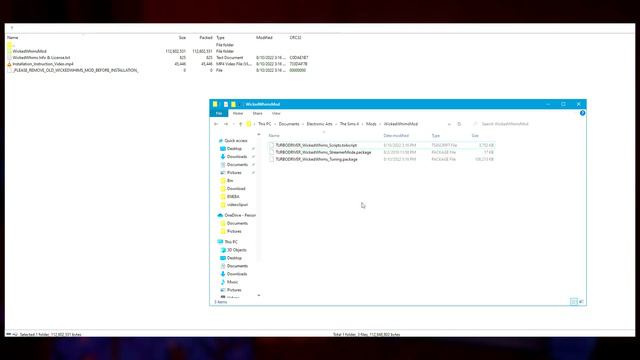
Task: Switch Explorer to large icons view
Action: pos(581,302)
